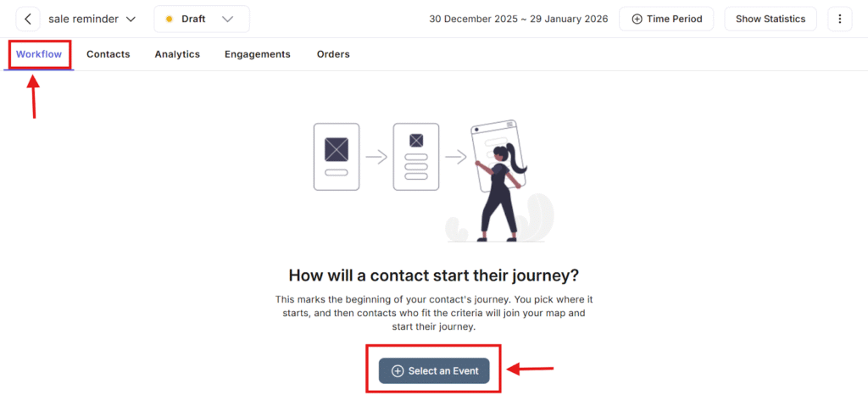Click the back arrow button
The image size is (868, 395).
pos(28,19)
